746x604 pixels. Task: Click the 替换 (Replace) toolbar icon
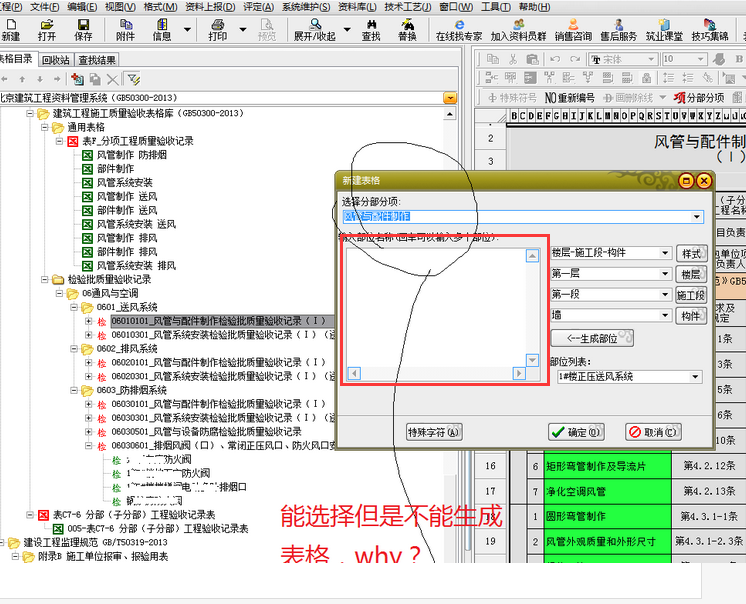[407, 29]
